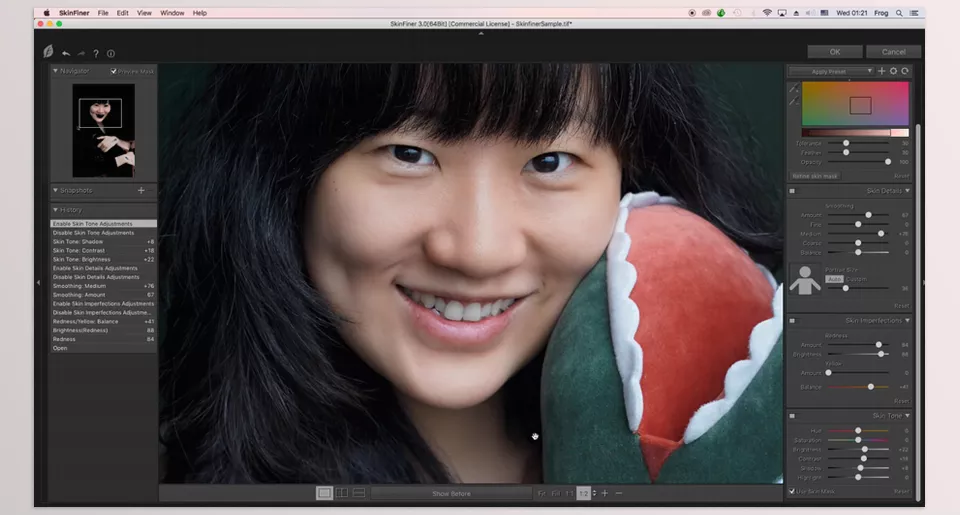Collapse the Navigator panel
Screen dimensions: 960x515
coord(55,71)
